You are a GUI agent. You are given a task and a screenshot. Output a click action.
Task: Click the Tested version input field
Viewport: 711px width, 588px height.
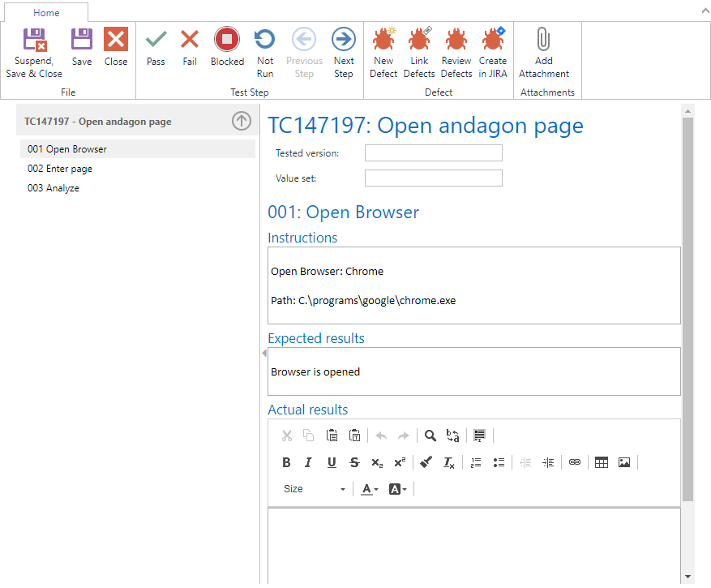click(433, 153)
